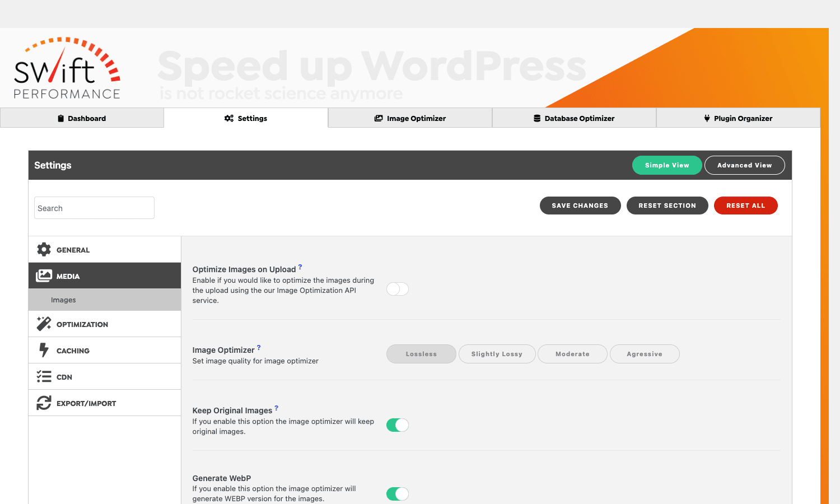Click the image icon beside Image Optimizer tab

[379, 118]
